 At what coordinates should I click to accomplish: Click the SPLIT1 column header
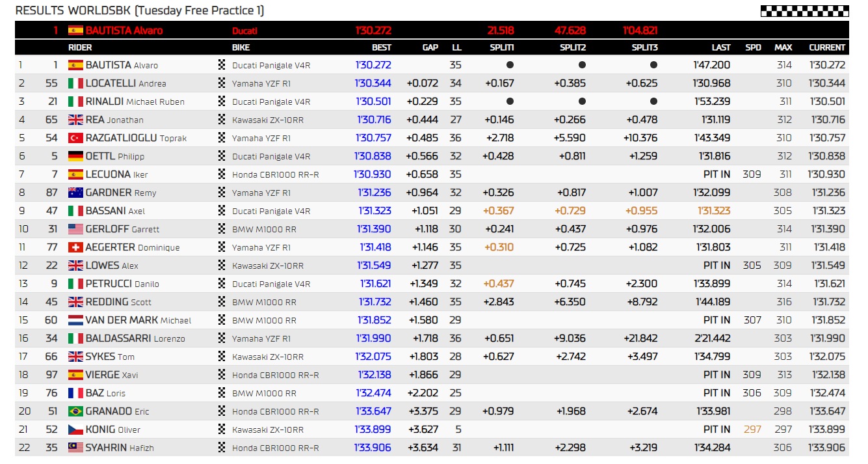point(502,48)
